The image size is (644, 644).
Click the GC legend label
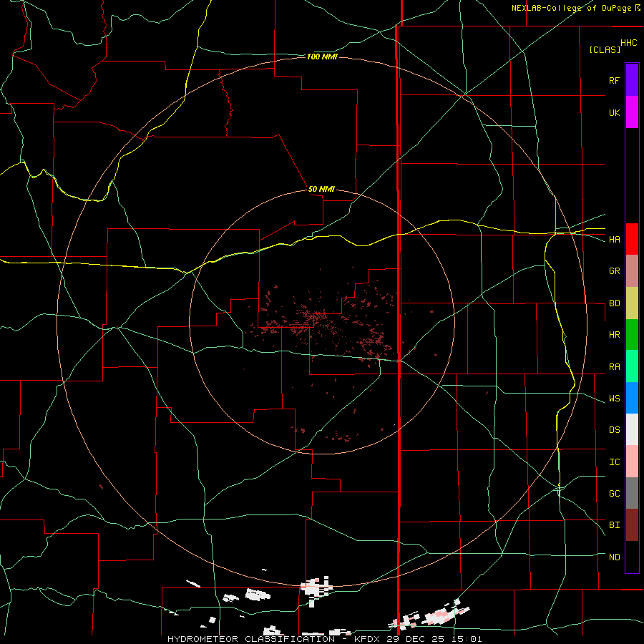pyautogui.click(x=614, y=494)
